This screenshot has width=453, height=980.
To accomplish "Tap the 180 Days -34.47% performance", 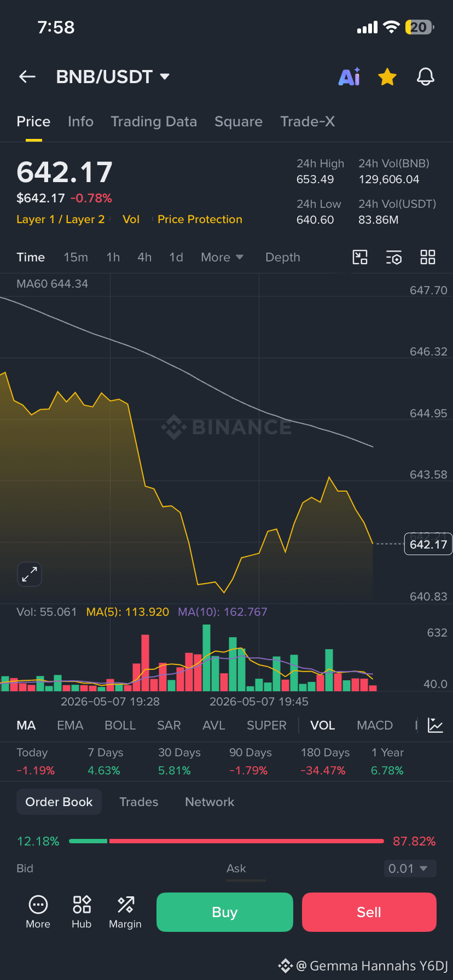I will (x=325, y=761).
